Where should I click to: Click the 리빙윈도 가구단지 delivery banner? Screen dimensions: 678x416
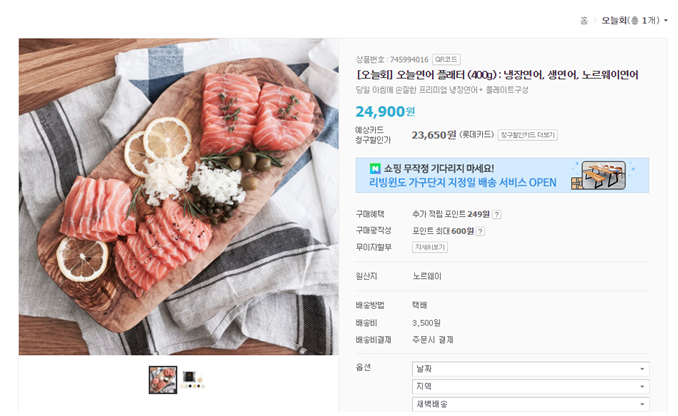point(502,175)
